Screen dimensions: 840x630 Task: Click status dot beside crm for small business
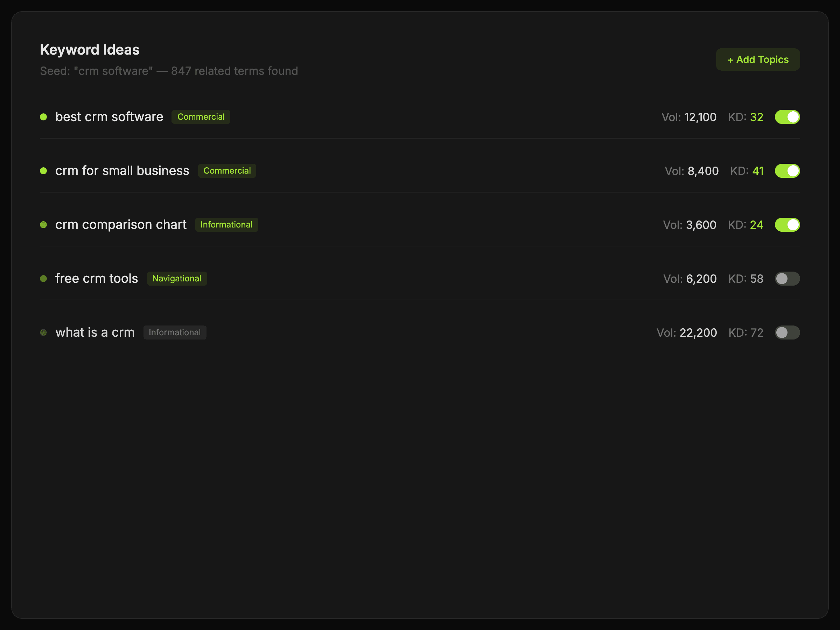44,171
